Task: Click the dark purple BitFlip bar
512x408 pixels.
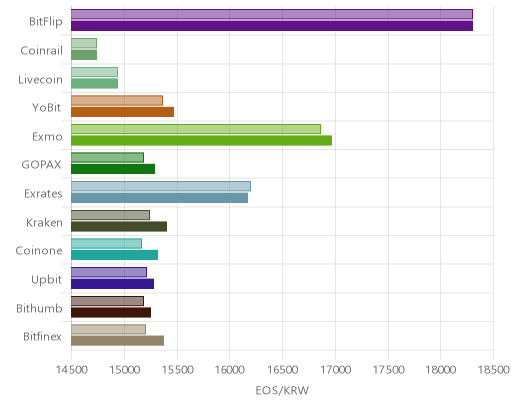Action: [272, 26]
